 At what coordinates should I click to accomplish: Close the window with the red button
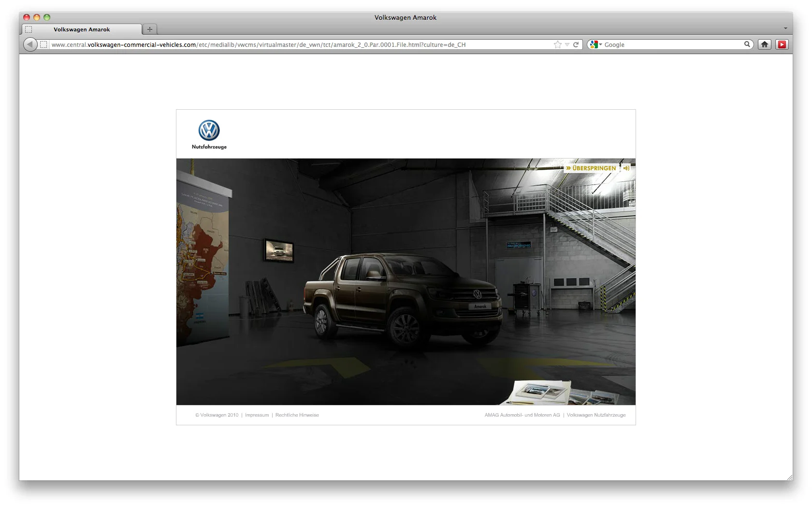27,17
